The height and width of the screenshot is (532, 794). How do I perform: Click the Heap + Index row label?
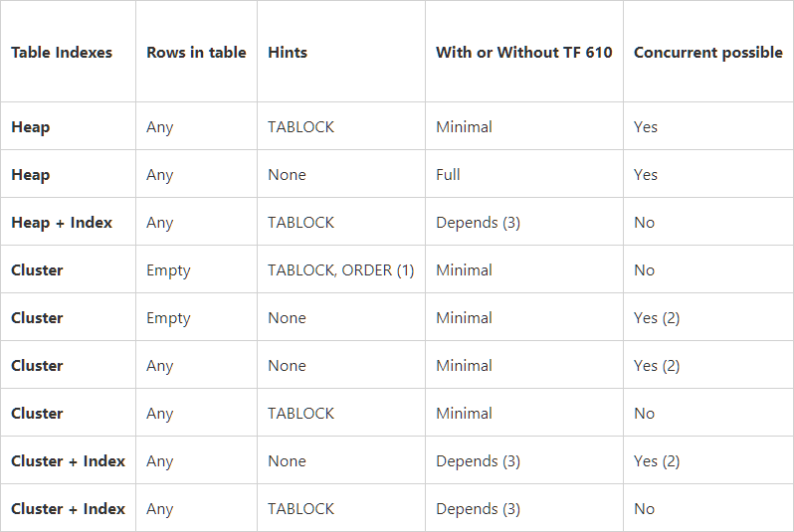(x=62, y=223)
